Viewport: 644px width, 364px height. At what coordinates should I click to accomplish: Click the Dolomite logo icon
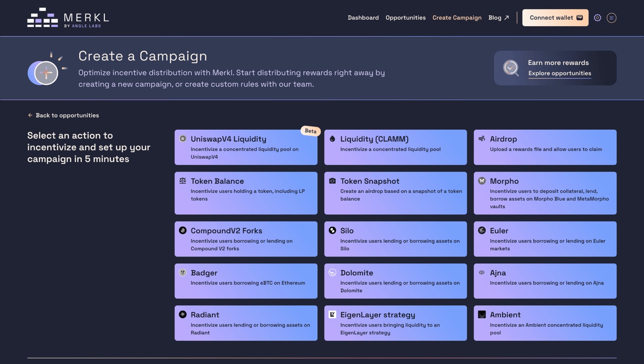click(332, 272)
